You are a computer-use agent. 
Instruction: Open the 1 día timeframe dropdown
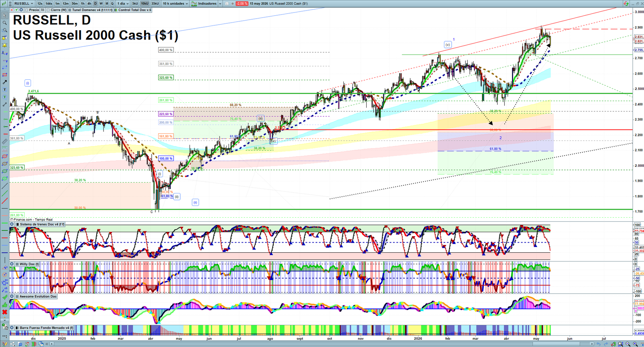coord(122,4)
